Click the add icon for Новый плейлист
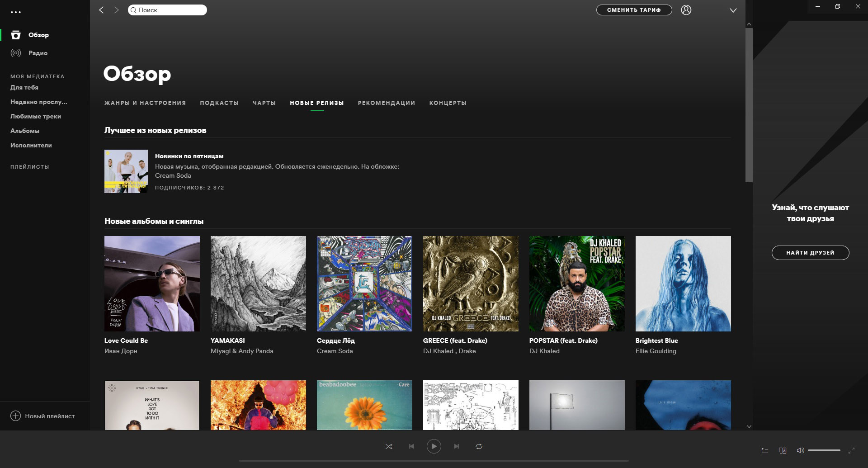 coord(16,416)
